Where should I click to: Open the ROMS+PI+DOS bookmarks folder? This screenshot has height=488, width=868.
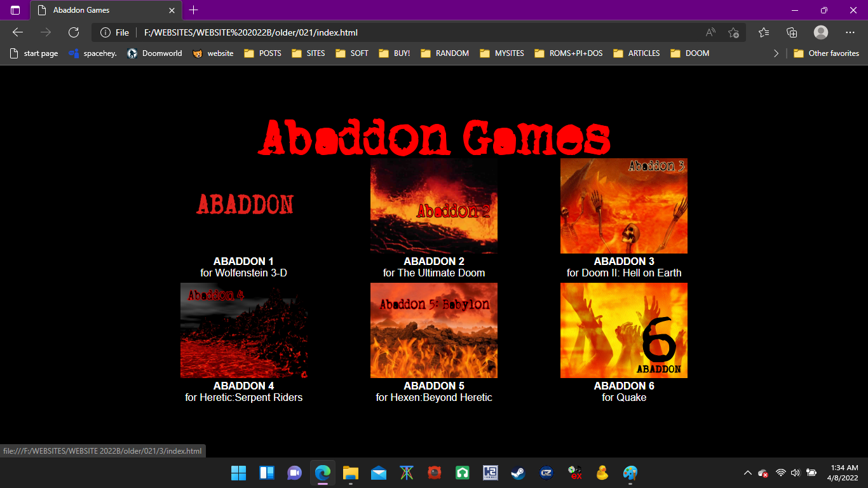[569, 53]
